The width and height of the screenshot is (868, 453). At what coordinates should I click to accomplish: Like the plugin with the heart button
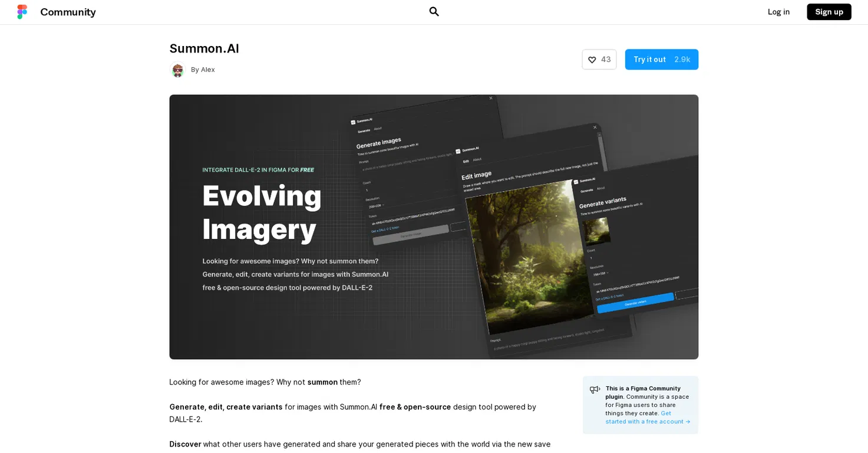[599, 60]
